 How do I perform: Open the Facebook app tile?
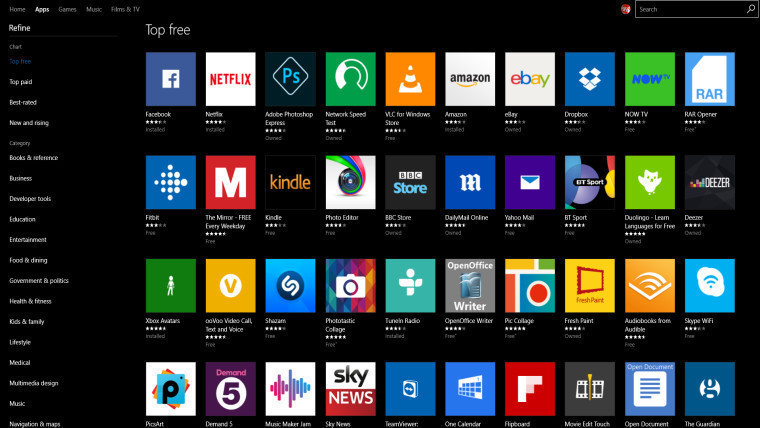point(171,79)
